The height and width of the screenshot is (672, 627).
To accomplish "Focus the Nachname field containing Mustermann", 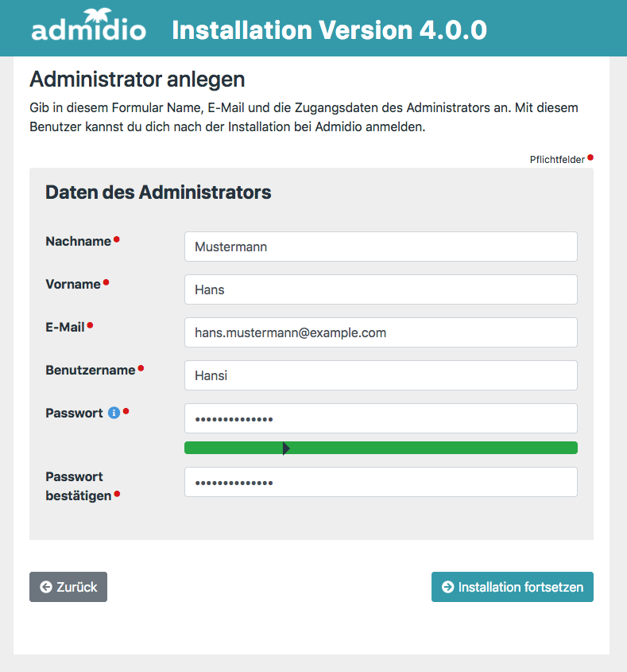I will click(x=381, y=247).
